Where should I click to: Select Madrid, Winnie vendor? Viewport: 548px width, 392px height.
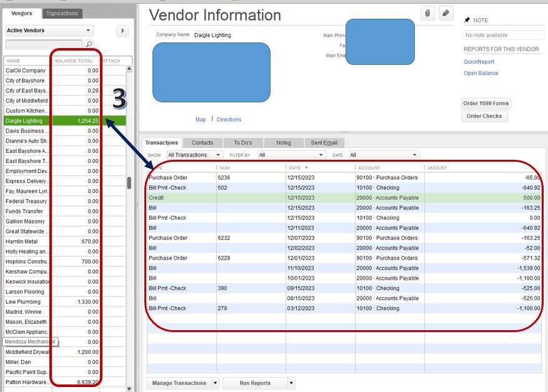click(x=64, y=311)
